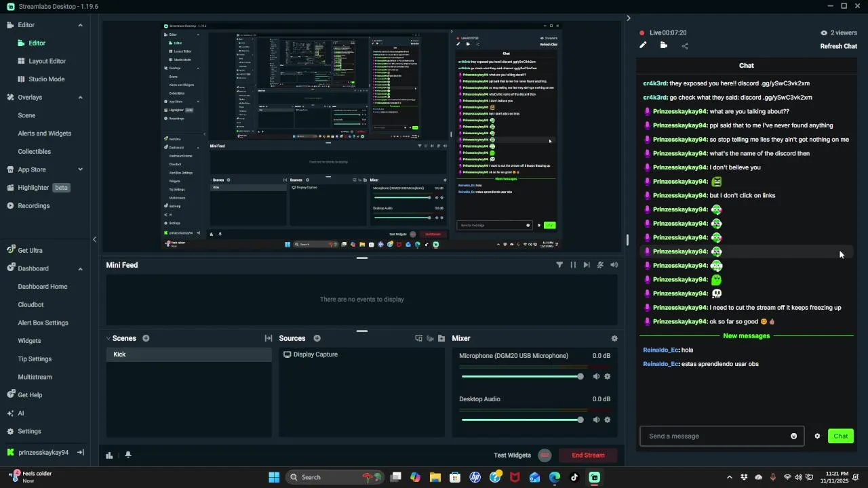Click Test Widgets in the footer
The image size is (868, 488).
point(512,455)
